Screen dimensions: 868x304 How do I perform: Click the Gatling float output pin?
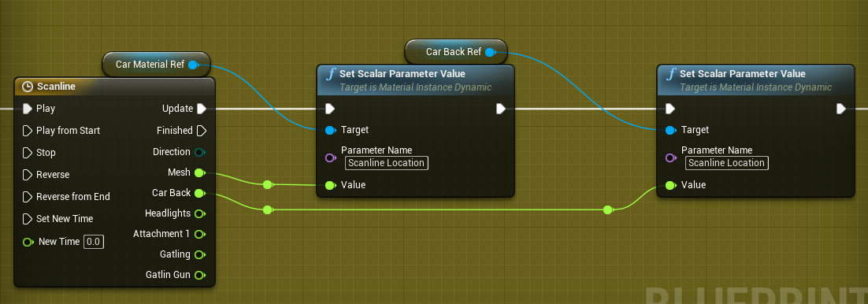point(200,254)
